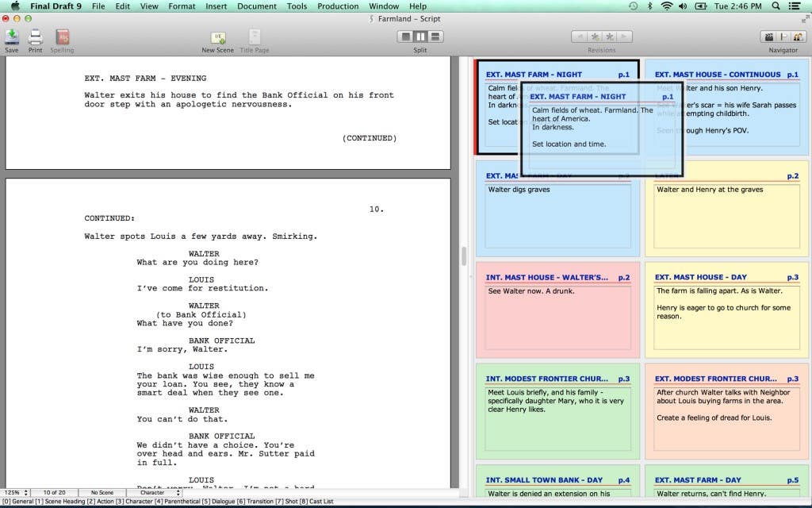Open the Scene Navigator clapboard icon
This screenshot has height=508, width=812.
pyautogui.click(x=768, y=37)
